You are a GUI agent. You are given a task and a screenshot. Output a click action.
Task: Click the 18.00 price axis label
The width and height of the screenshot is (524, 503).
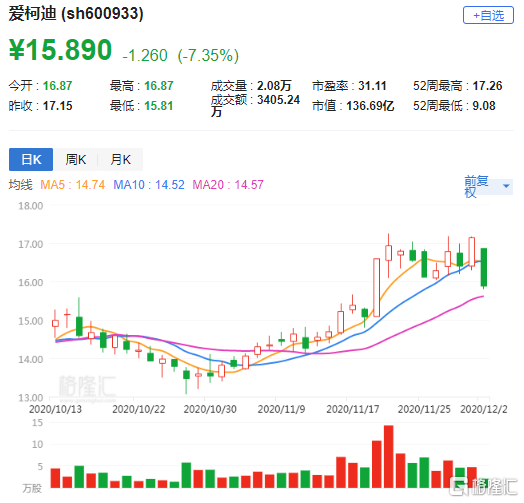coord(30,206)
